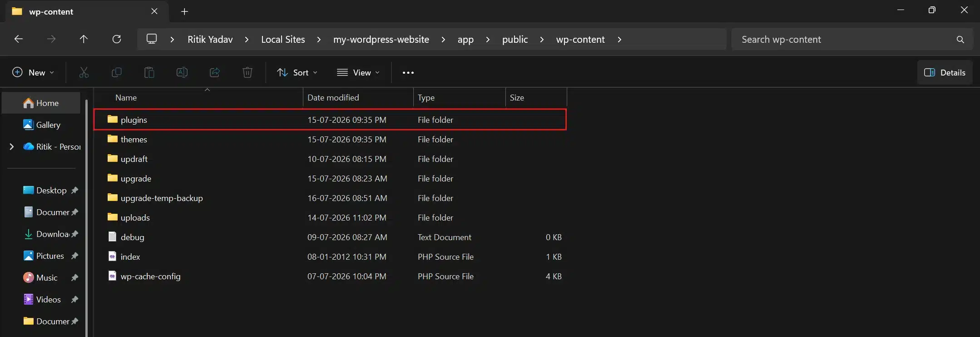Click the Paste clipboard icon
Screen dimensions: 980x337
click(149, 72)
